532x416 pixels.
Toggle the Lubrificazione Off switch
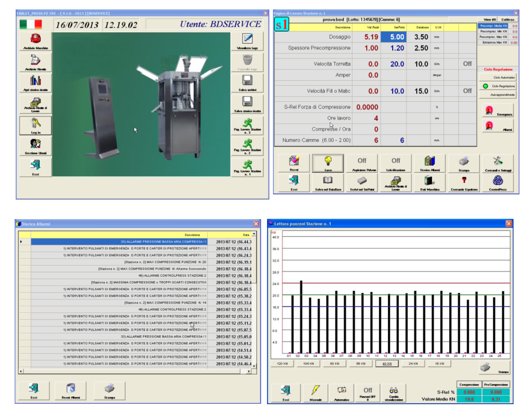(x=396, y=163)
